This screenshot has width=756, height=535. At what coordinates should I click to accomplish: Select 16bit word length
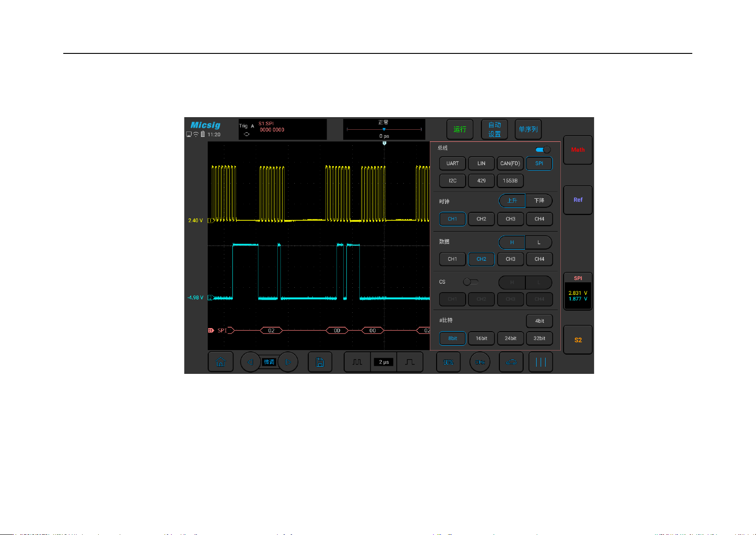tap(481, 338)
